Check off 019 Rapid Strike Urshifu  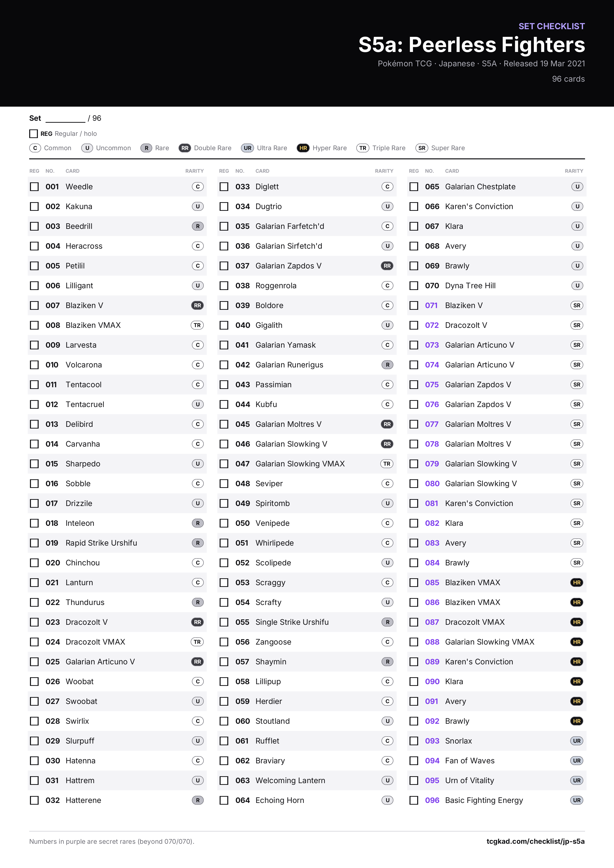pos(34,543)
